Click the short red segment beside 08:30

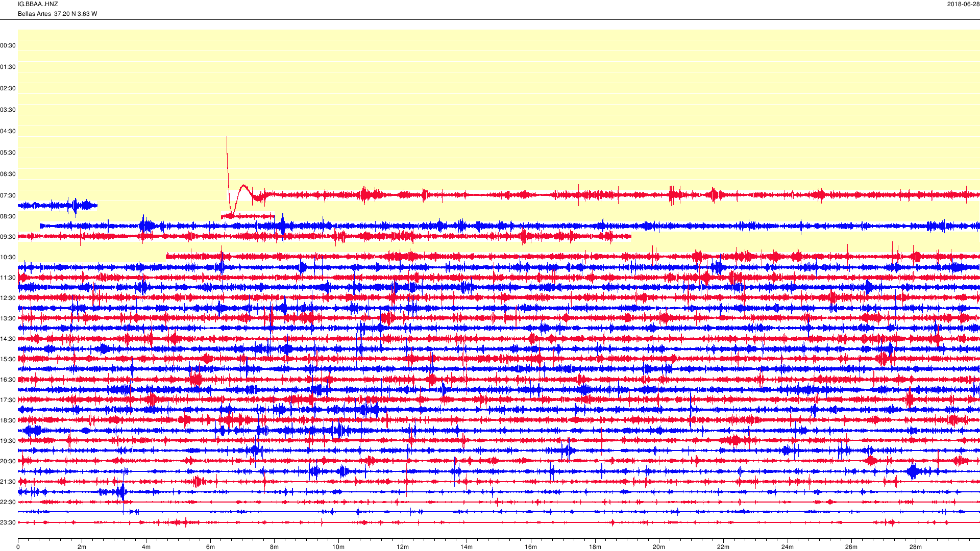248,216
